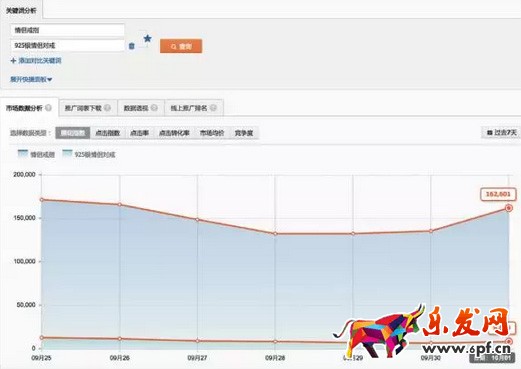The width and height of the screenshot is (521, 369).
Task: Toggle the 925银情侣对戒 legend color swatch
Action: (67, 154)
